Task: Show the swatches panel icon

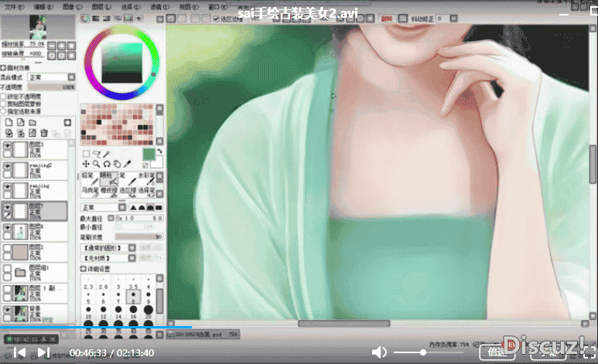Action: 128,19
